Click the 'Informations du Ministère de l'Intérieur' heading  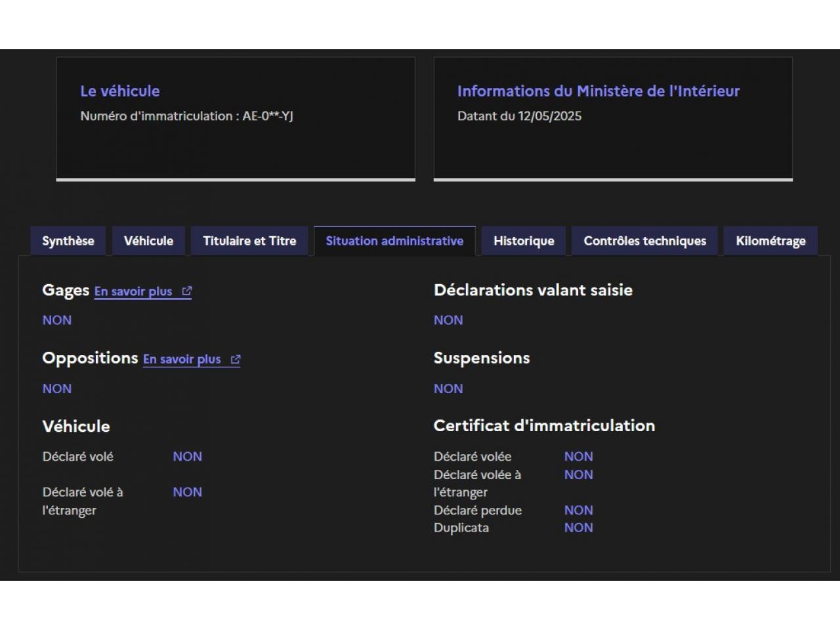tap(598, 91)
